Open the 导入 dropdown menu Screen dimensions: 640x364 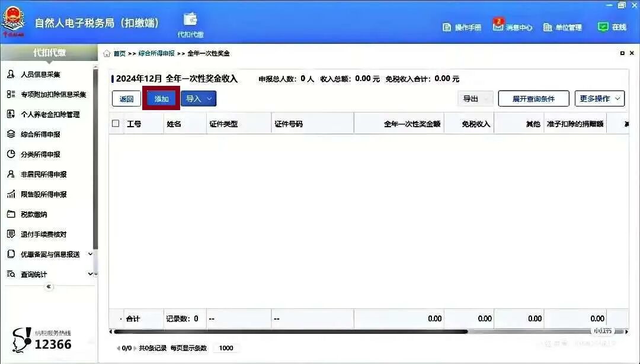click(x=197, y=98)
